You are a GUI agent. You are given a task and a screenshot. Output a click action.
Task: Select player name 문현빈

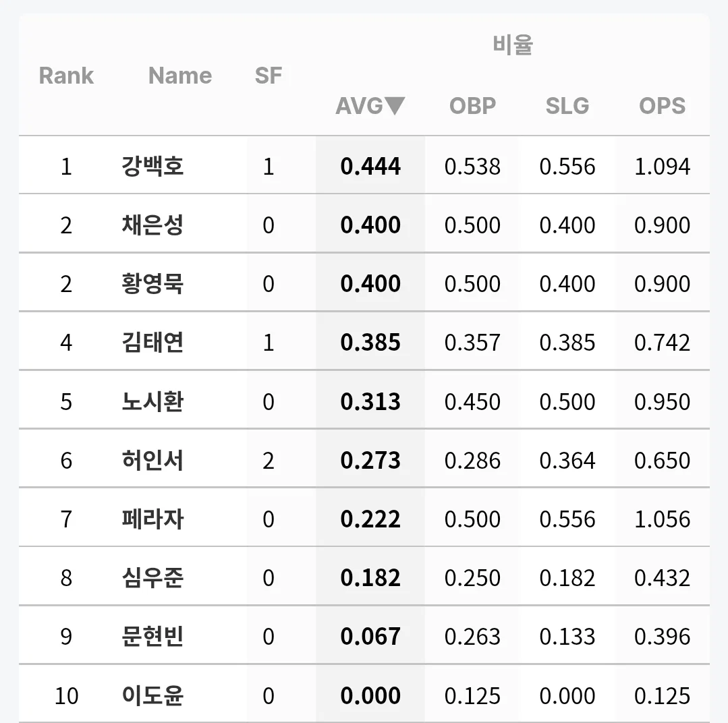[152, 636]
